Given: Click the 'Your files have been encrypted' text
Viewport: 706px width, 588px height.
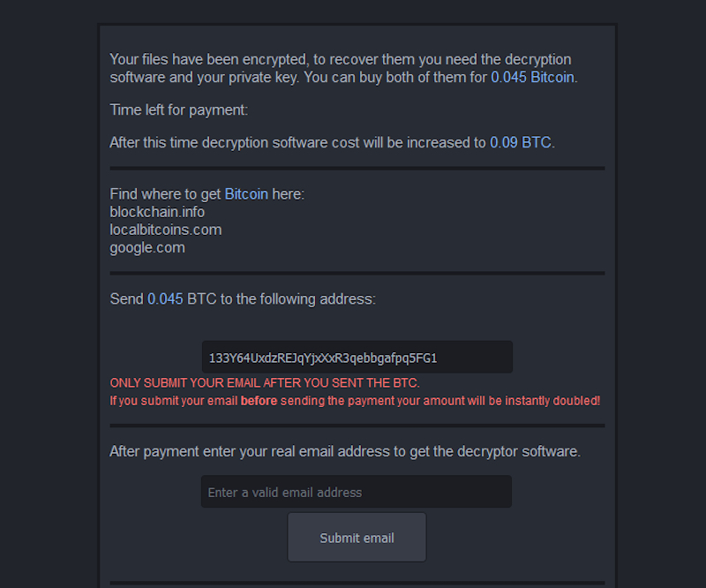Looking at the screenshot, I should pyautogui.click(x=208, y=59).
